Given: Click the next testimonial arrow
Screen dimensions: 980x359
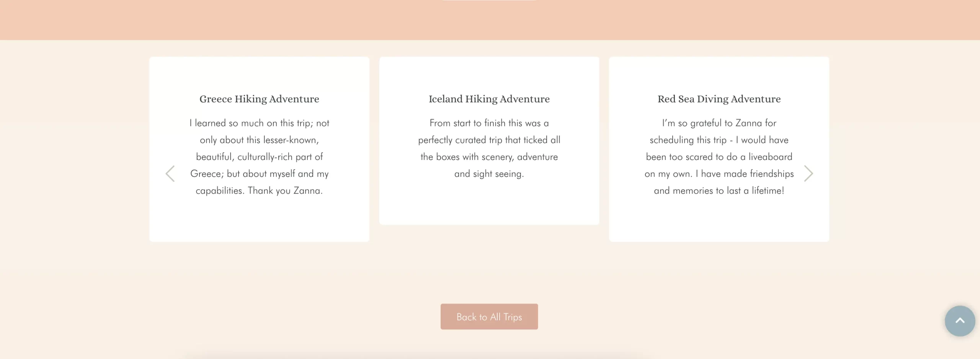Looking at the screenshot, I should point(808,174).
